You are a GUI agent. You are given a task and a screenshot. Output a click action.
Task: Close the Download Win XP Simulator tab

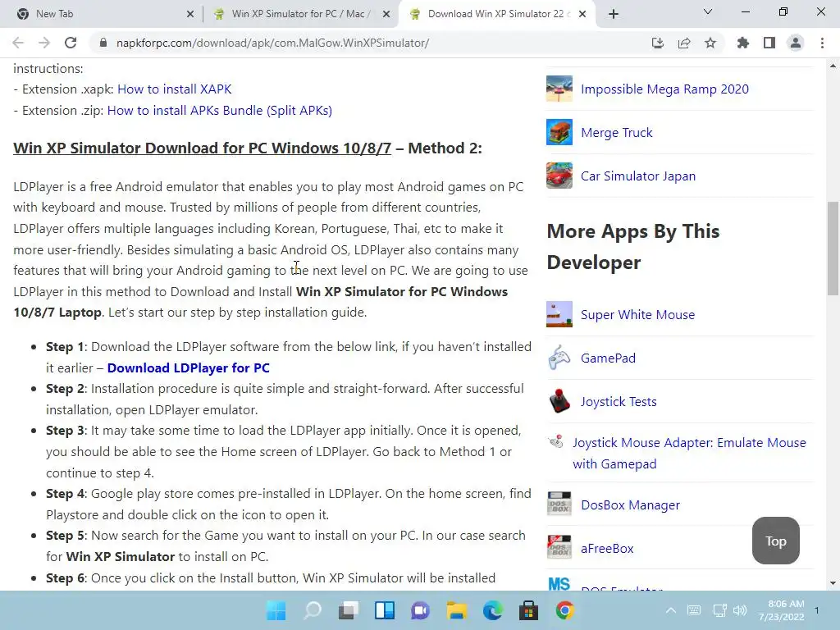pos(583,15)
